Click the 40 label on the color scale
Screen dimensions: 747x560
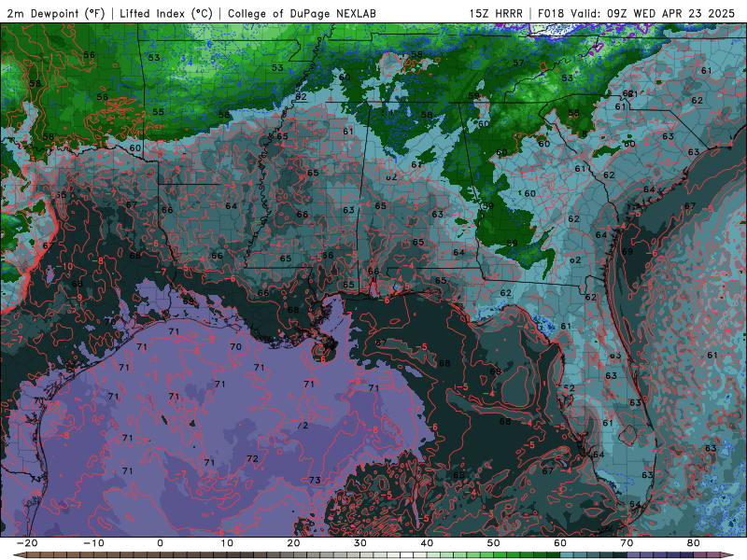(x=427, y=543)
